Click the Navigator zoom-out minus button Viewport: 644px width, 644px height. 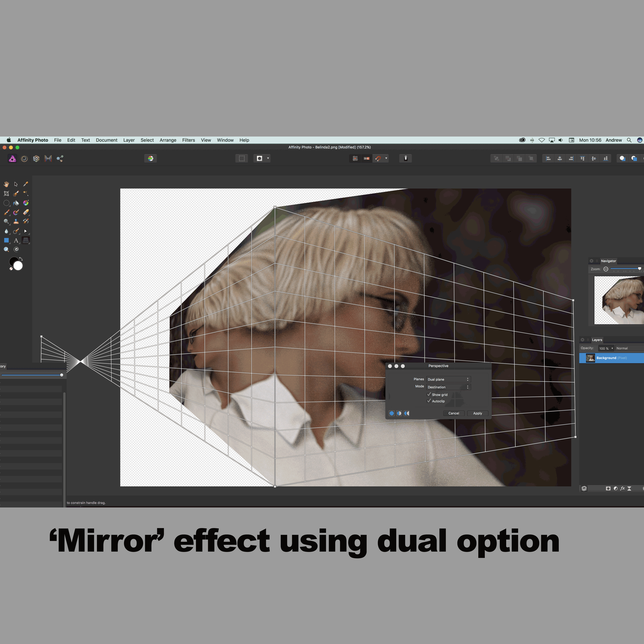606,269
